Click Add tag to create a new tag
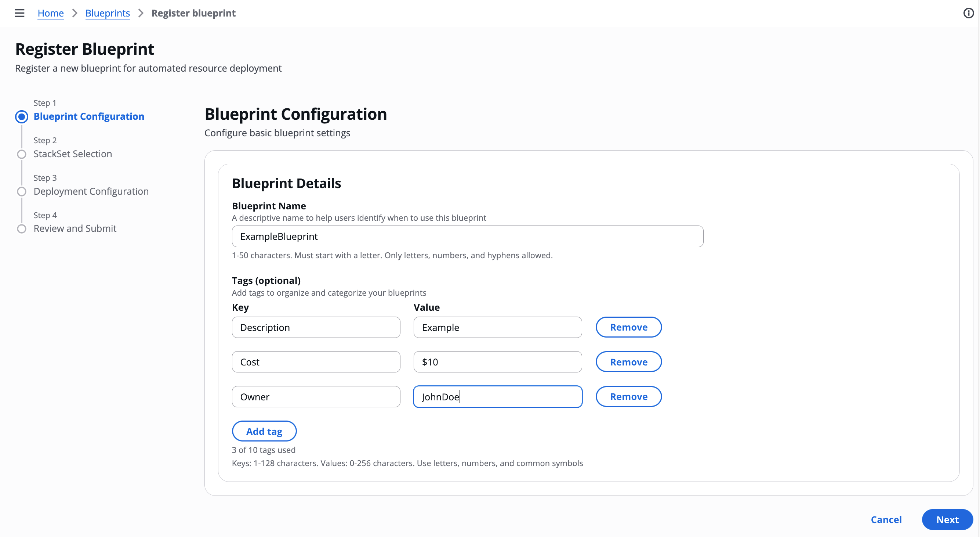 pyautogui.click(x=264, y=431)
